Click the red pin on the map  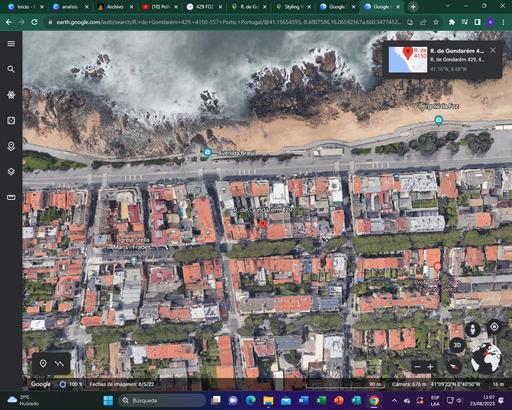pos(263,224)
